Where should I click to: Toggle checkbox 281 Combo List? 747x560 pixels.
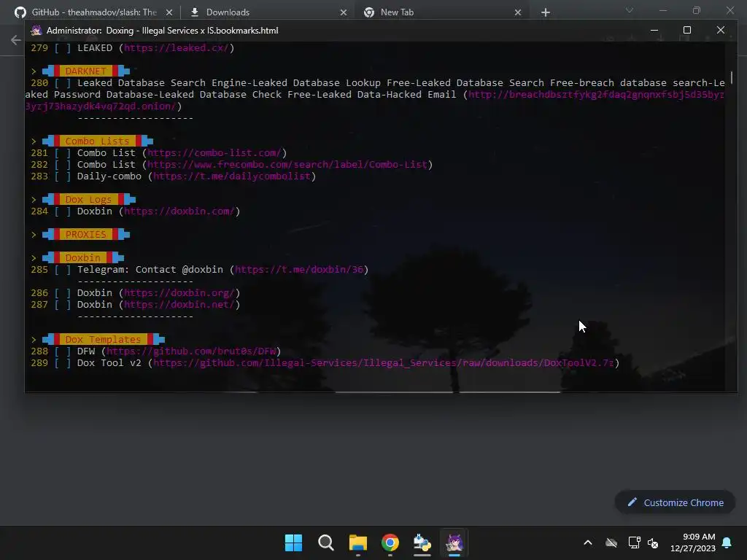(63, 153)
